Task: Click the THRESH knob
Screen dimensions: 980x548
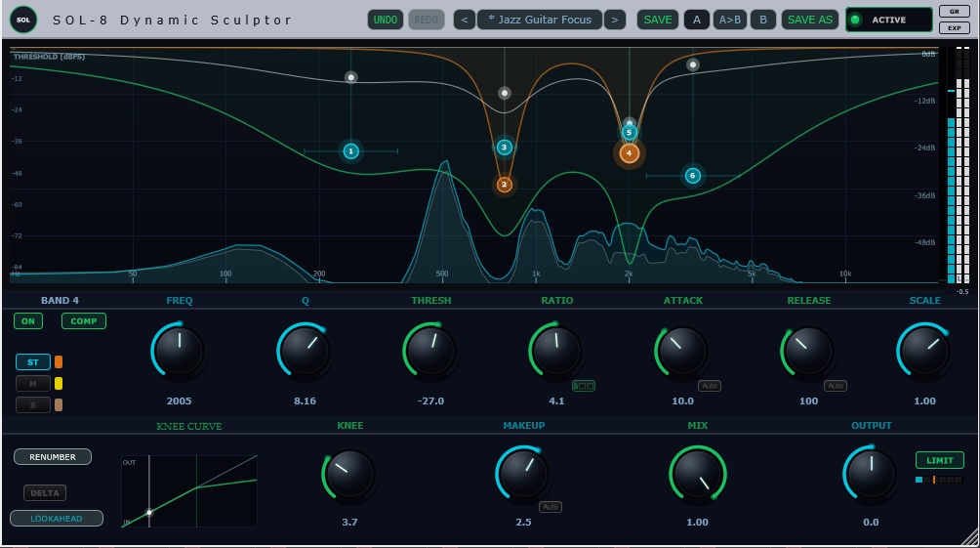Action: 430,351
